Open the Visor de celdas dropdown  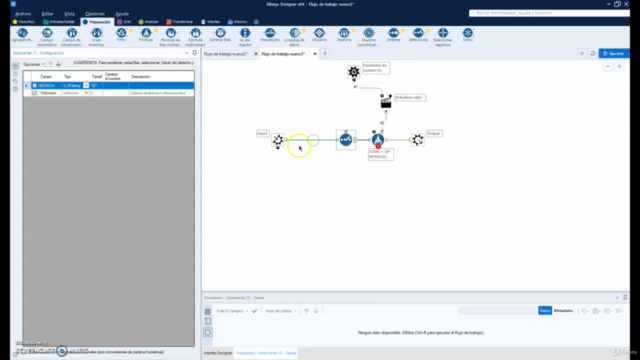click(281, 311)
